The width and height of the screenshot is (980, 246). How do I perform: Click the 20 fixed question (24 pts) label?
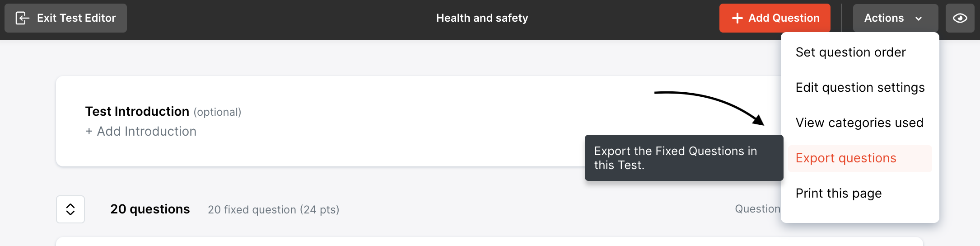click(x=273, y=210)
